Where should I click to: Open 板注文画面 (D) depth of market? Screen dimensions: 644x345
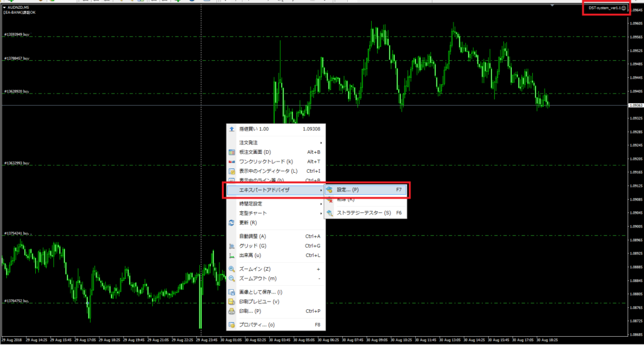pyautogui.click(x=275, y=152)
